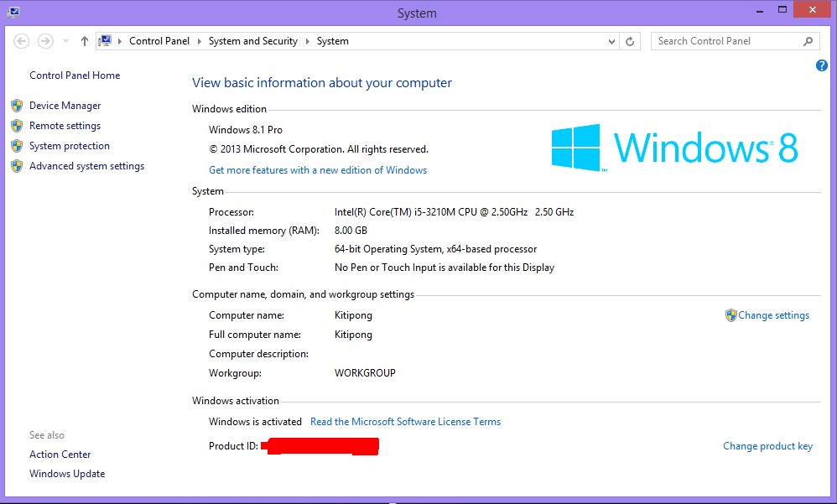Screen dimensions: 837x504
Task: Expand chevron after System and Security
Action: pyautogui.click(x=308, y=41)
